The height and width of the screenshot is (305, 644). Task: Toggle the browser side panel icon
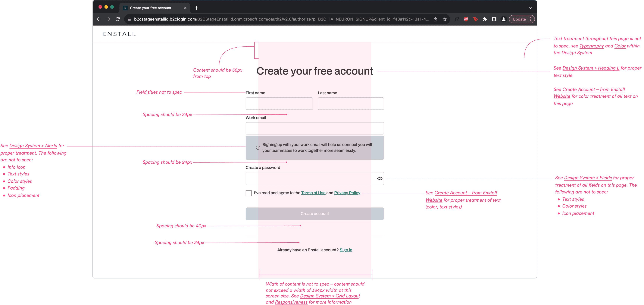[494, 19]
